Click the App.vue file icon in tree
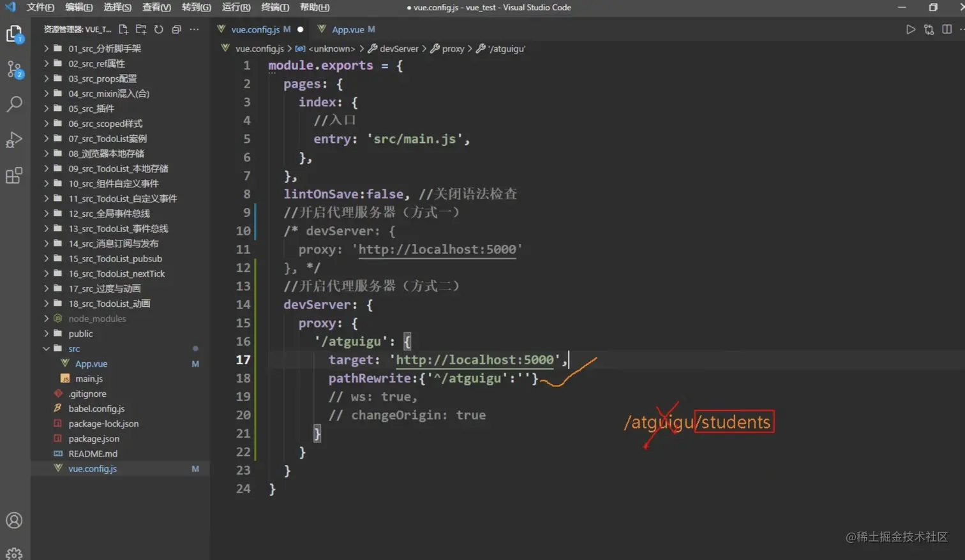The width and height of the screenshot is (965, 560). (x=64, y=363)
